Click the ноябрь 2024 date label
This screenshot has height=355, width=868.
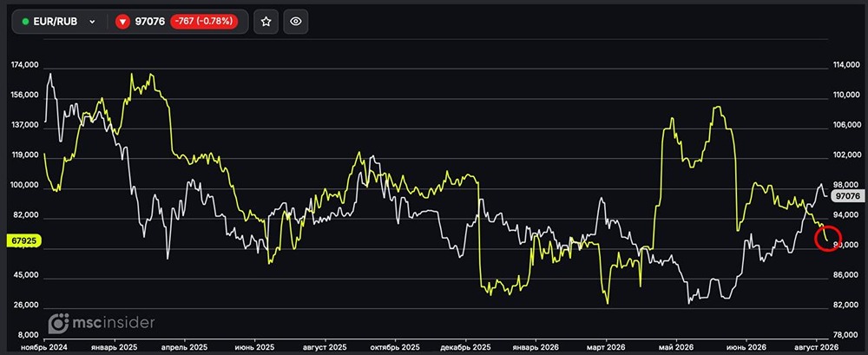(43, 346)
